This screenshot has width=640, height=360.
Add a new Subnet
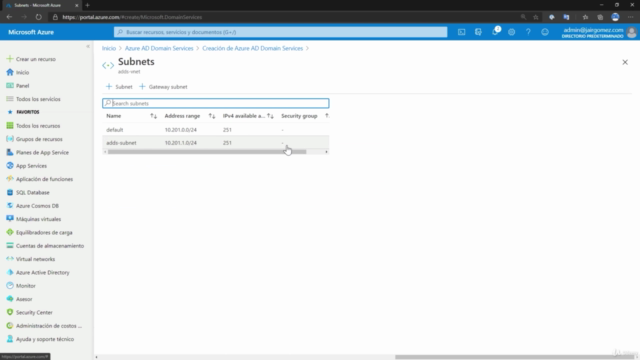[x=119, y=87]
